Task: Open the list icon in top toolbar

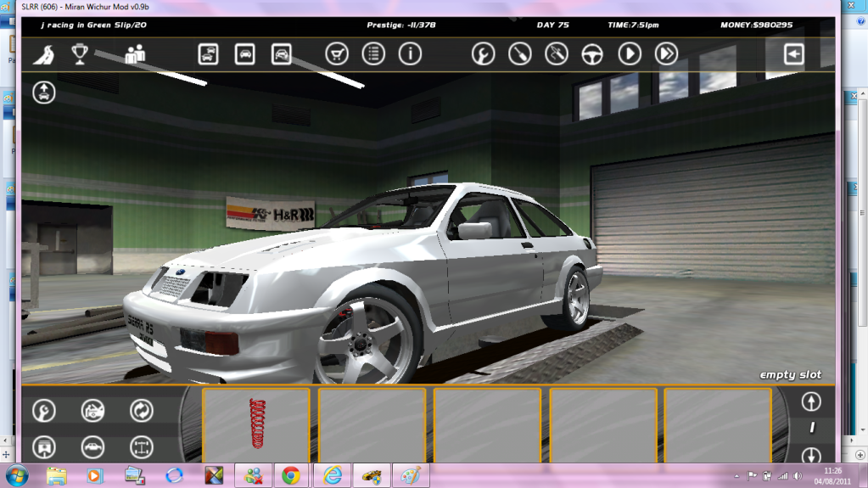Action: point(373,54)
